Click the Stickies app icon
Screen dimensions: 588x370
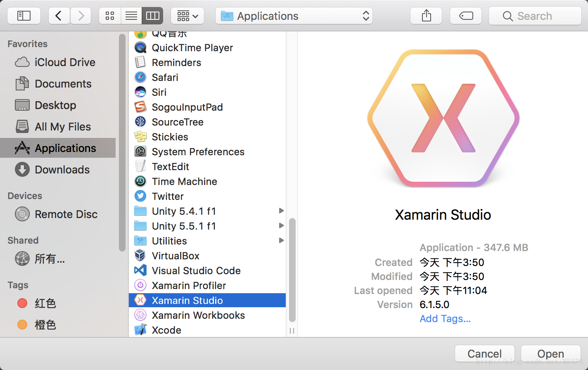click(x=140, y=137)
